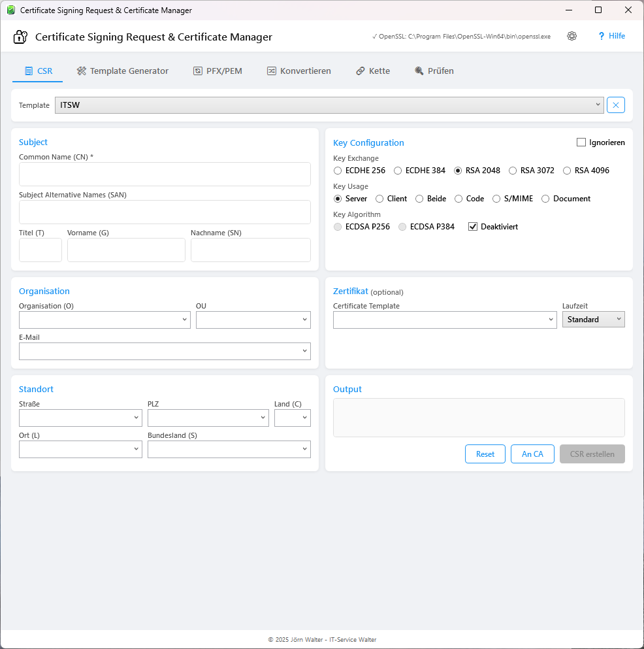Click the Konvertieren exchange icon
This screenshot has height=649, width=644.
271,70
